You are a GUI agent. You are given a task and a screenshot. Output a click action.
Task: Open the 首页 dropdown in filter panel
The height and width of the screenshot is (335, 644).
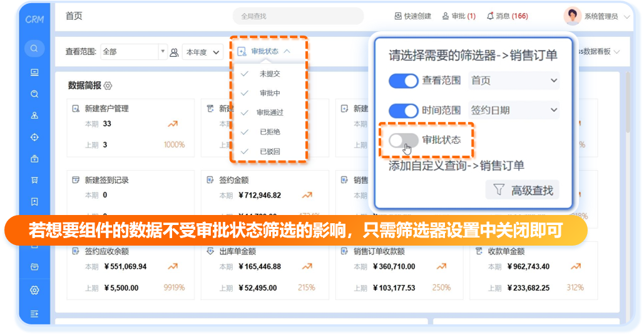coord(513,81)
